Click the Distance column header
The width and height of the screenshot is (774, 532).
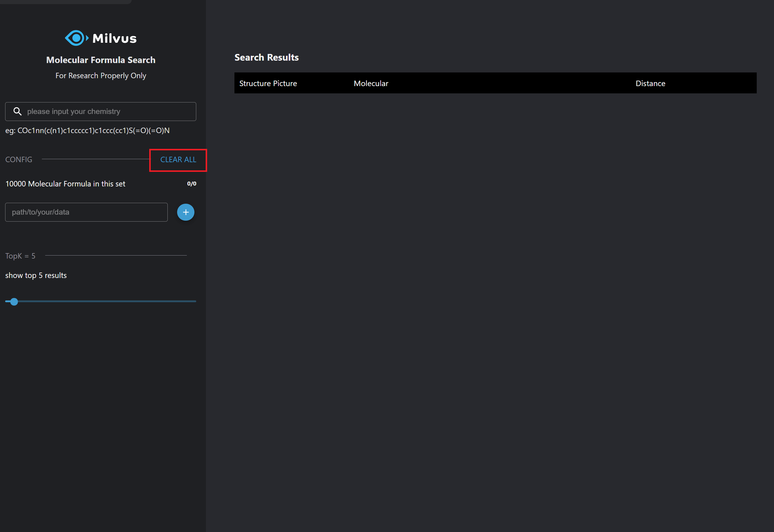650,83
